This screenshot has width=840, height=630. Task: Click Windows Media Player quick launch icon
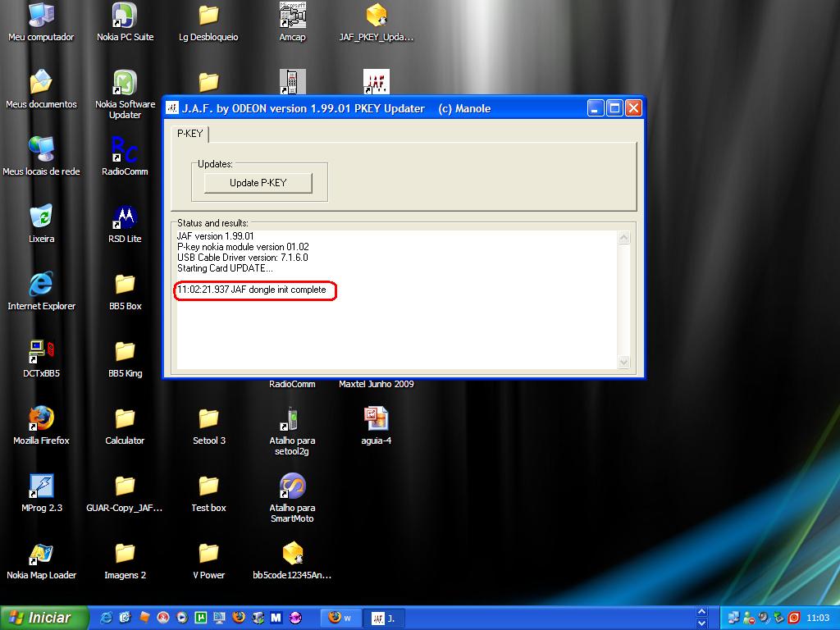(182, 618)
